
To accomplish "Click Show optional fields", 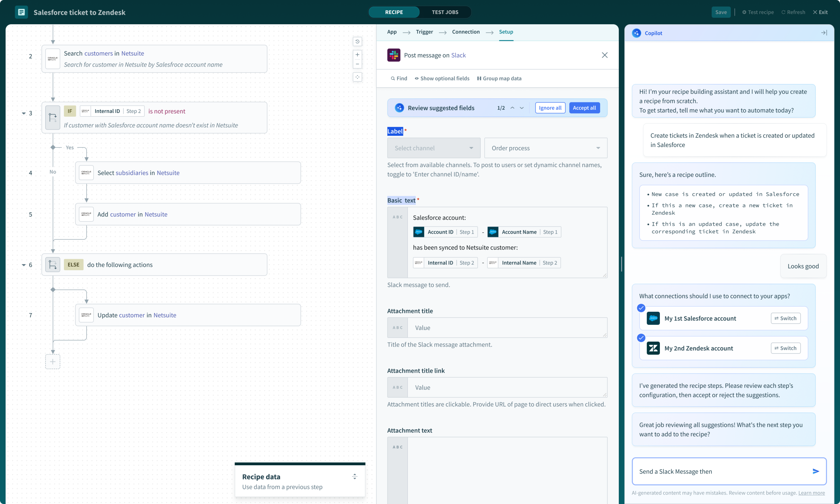I will click(x=442, y=78).
